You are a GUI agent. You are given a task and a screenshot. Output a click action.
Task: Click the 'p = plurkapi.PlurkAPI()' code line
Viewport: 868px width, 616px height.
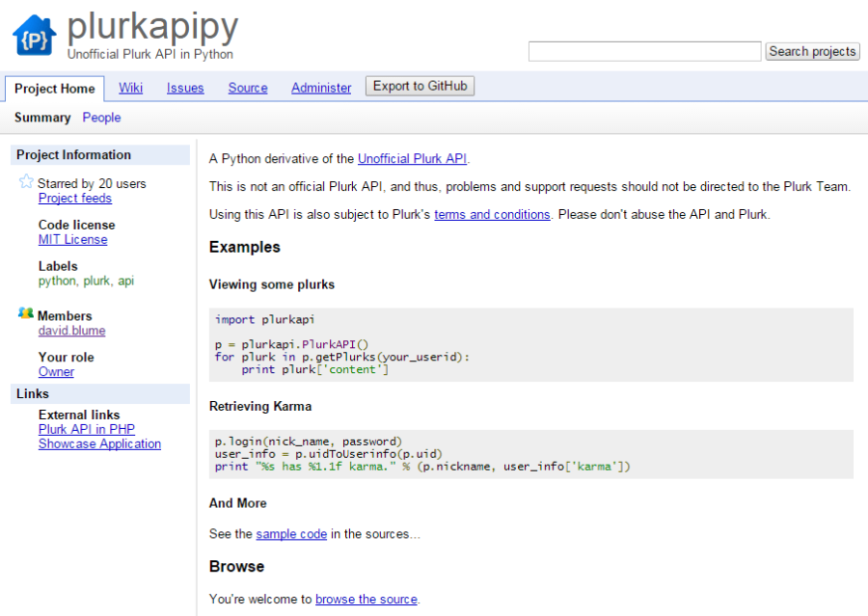(x=291, y=344)
